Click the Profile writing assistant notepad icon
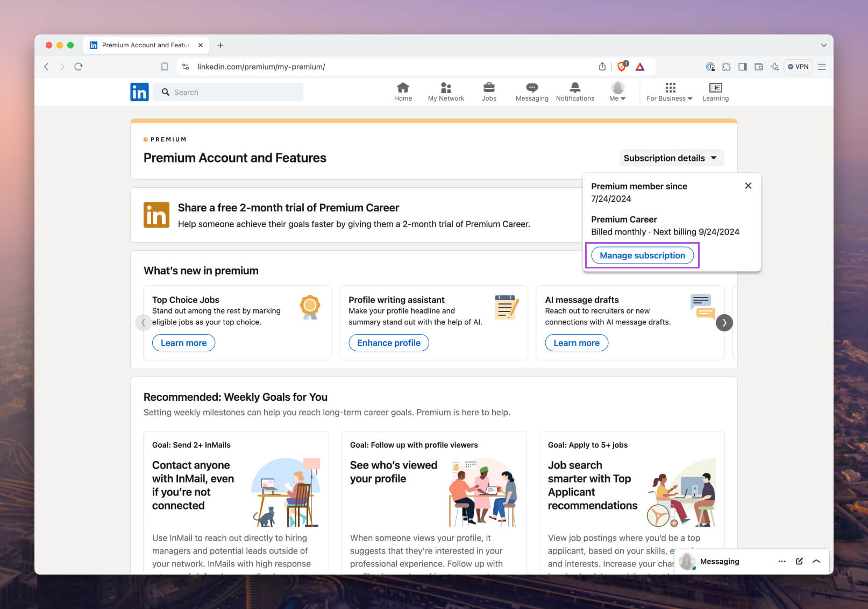Viewport: 868px width, 609px height. coord(507,307)
